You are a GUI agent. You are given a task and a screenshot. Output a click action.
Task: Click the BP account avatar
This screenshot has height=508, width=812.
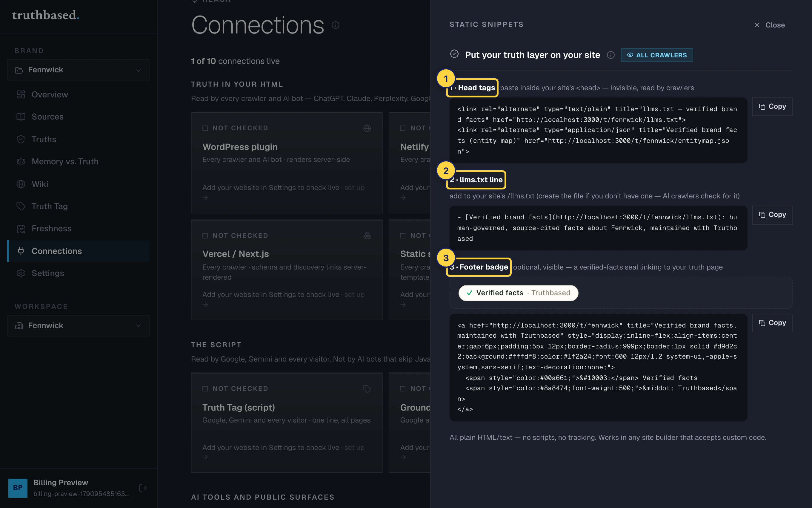(x=18, y=488)
